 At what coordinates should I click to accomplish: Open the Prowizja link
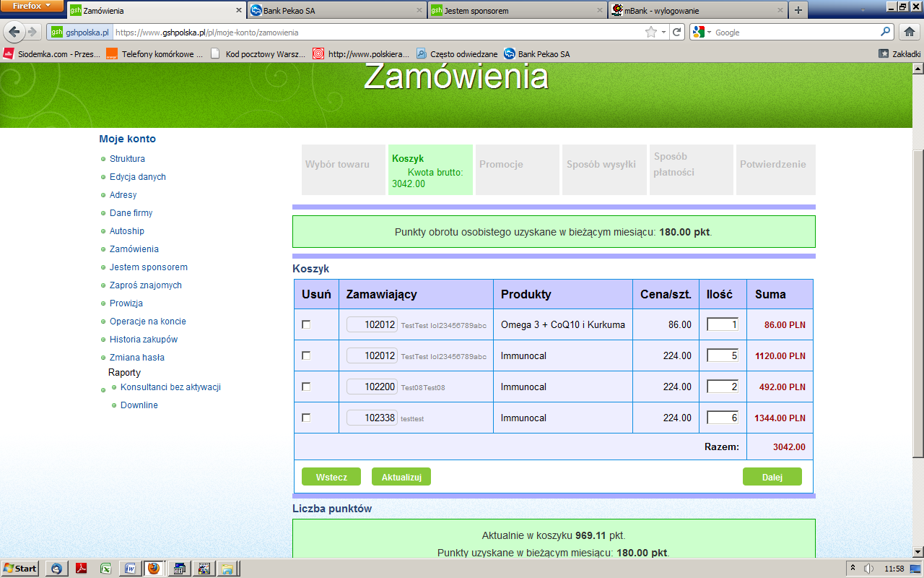[126, 303]
